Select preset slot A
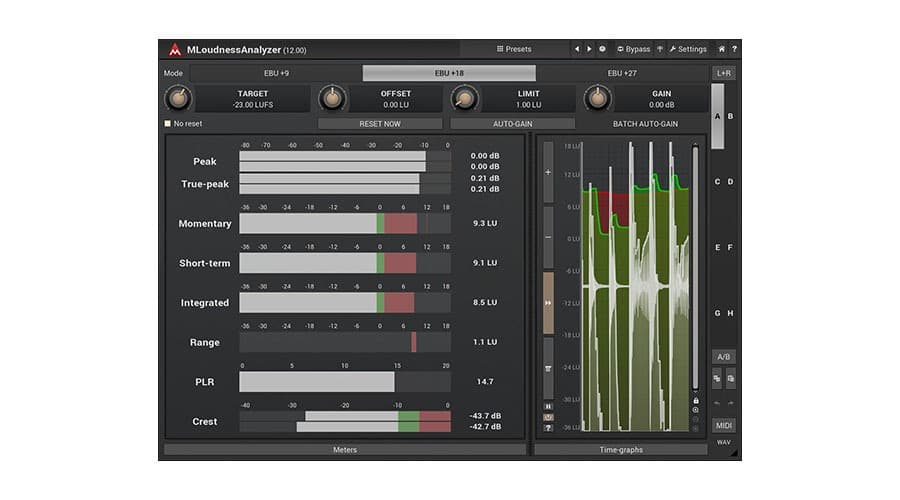 point(717,117)
